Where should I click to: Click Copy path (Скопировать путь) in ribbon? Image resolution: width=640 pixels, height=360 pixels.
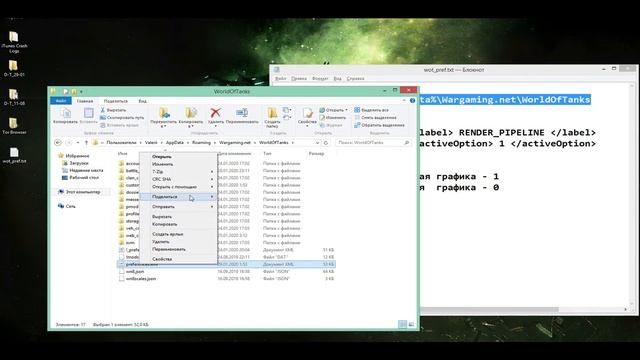[122, 118]
